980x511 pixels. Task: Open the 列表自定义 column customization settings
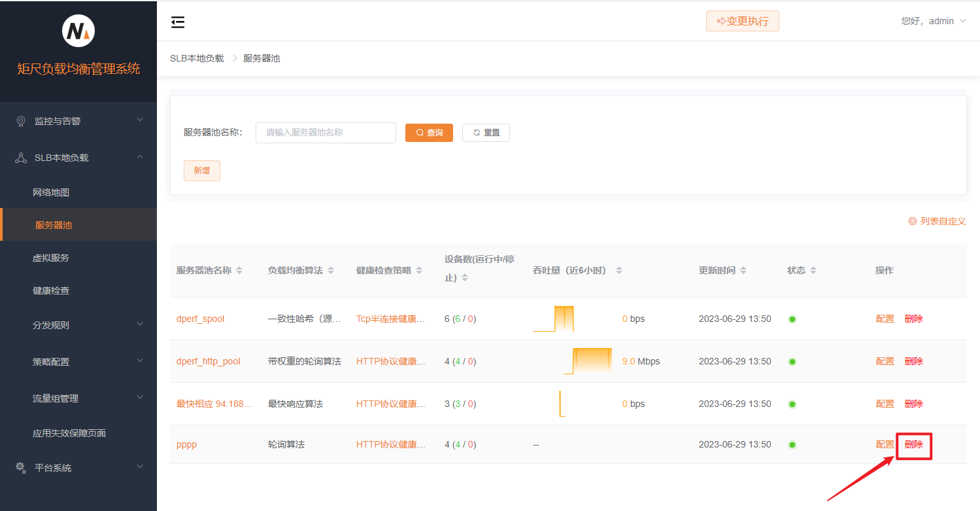coord(936,220)
